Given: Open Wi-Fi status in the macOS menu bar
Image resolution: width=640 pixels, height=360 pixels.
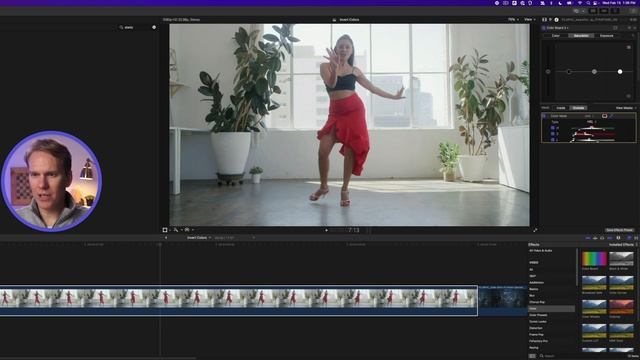Looking at the screenshot, I should click(x=580, y=3).
